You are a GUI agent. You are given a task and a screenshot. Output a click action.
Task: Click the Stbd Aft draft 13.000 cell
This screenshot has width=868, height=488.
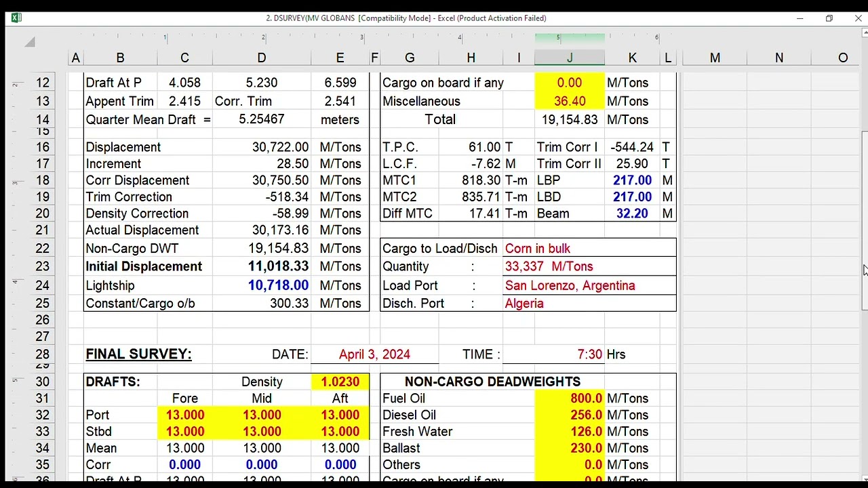coord(340,432)
